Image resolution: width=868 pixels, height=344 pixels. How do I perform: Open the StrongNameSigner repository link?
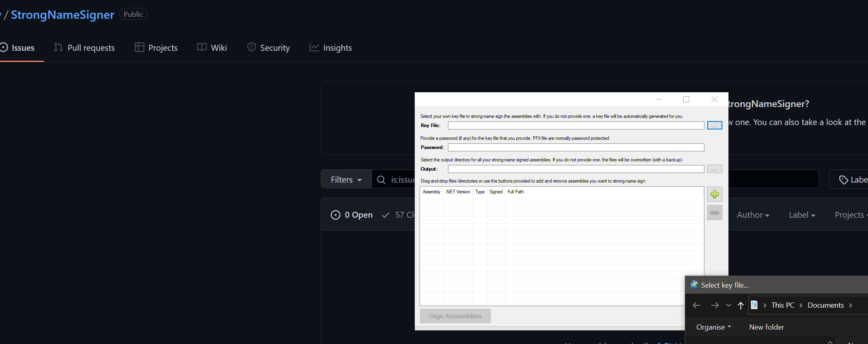tap(62, 15)
